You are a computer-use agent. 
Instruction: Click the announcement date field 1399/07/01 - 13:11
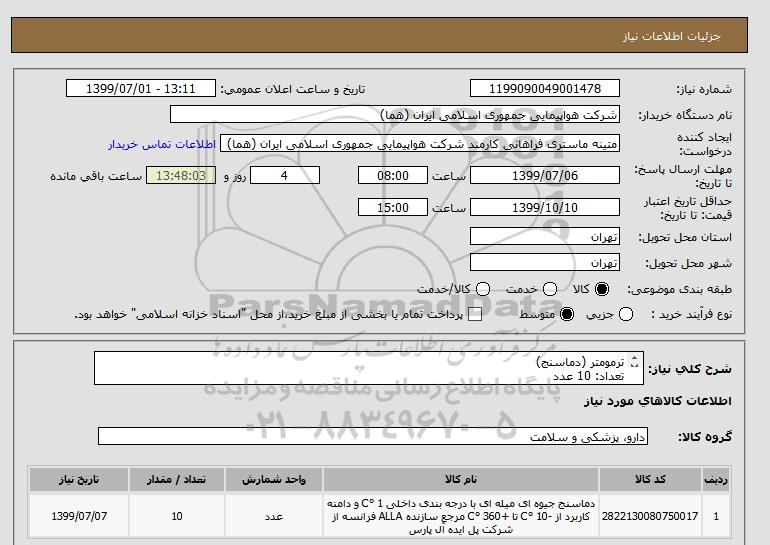click(x=140, y=88)
